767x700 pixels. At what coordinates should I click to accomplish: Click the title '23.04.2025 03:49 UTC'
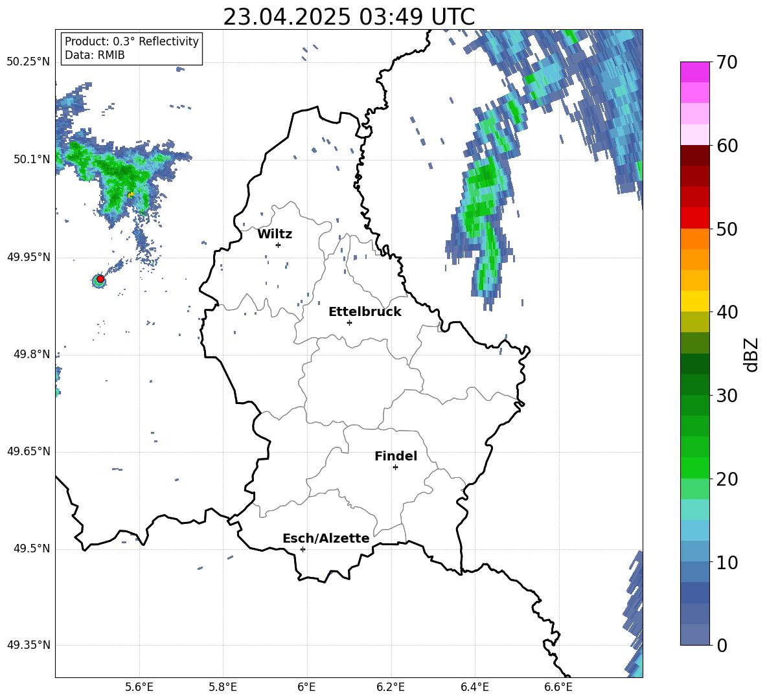tap(349, 17)
